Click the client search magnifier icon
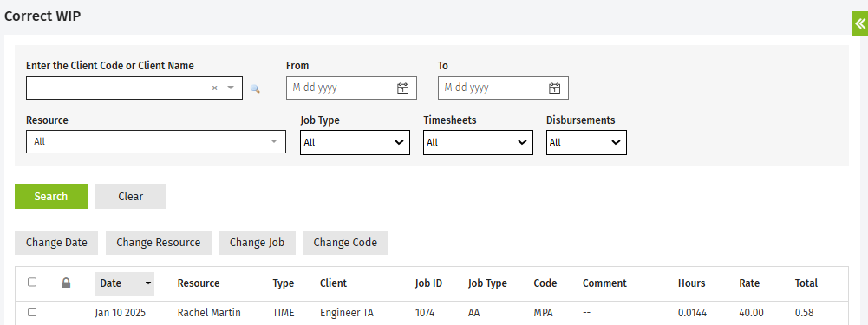Screen dimensions: 868x325 click(x=255, y=88)
